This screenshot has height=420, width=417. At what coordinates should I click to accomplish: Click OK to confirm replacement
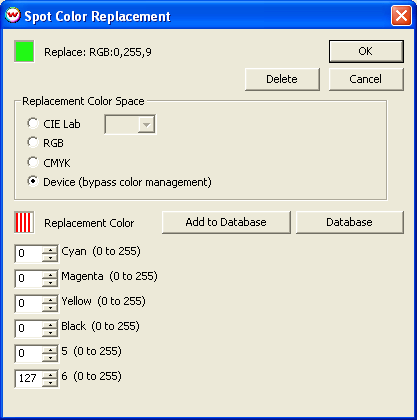366,51
